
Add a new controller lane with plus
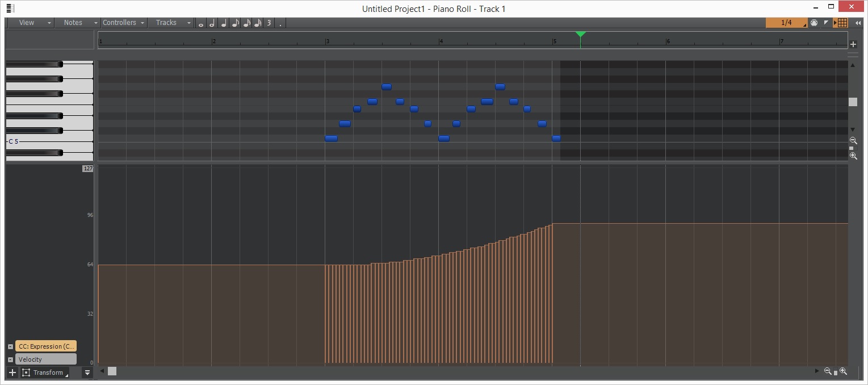12,373
